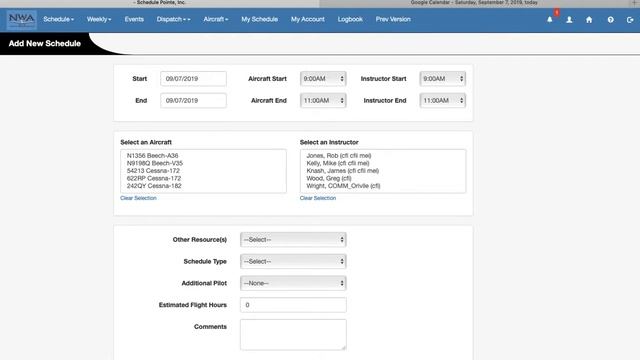Select aircraft N1356 Beech-A36

[x=152, y=156]
